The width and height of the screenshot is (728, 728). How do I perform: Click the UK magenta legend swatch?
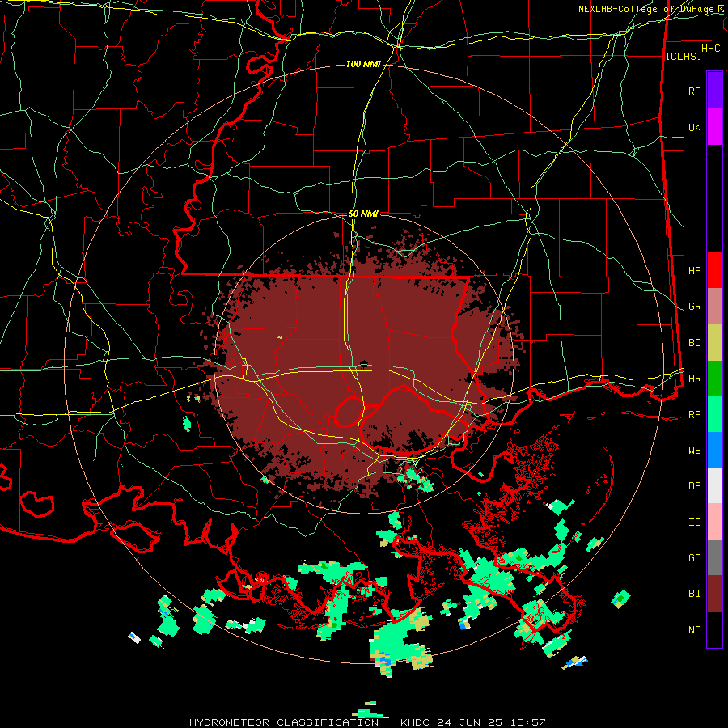714,127
